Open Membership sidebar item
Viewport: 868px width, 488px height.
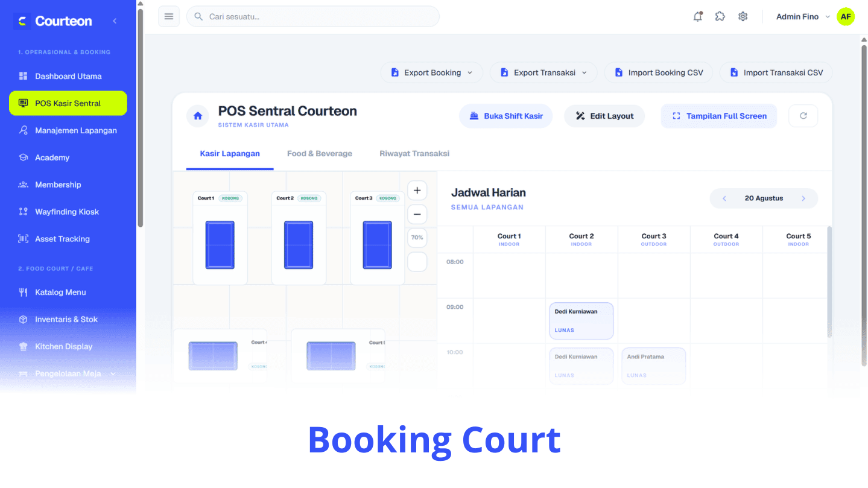[x=68, y=185]
